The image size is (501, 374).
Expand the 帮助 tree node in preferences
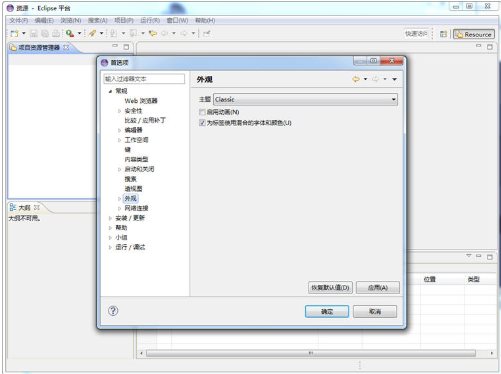(x=110, y=228)
